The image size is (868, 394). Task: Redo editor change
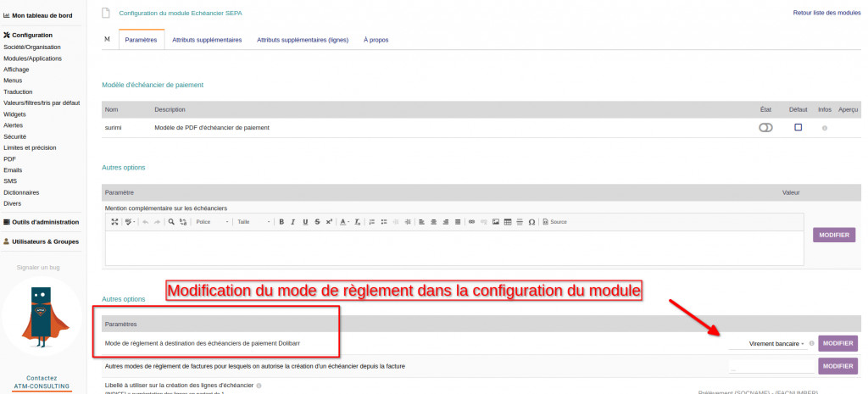click(x=157, y=222)
